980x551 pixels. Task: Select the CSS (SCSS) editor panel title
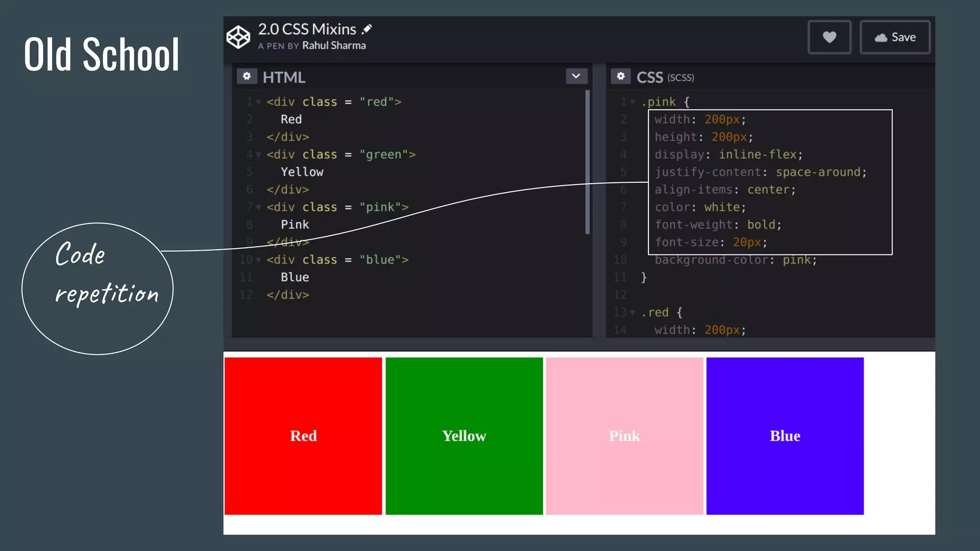point(665,77)
